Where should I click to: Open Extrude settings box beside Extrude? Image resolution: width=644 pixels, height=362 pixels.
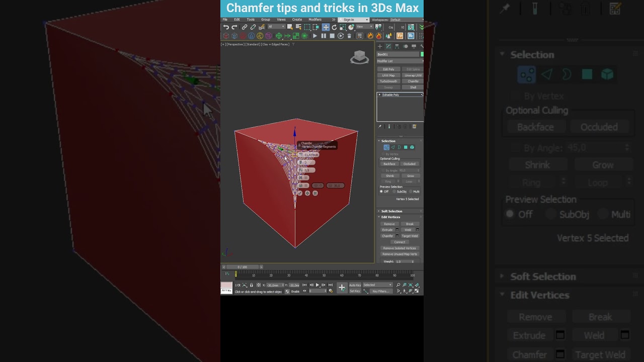(397, 230)
